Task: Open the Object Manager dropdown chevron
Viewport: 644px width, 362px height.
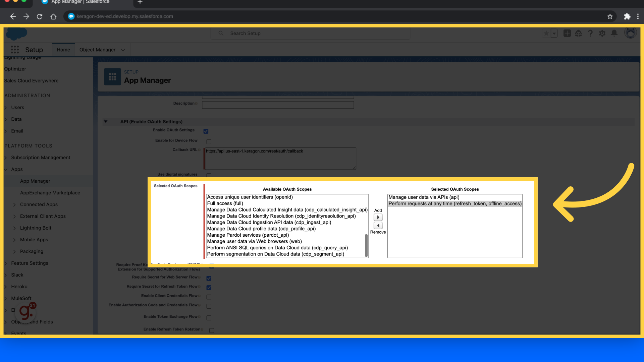Action: pos(123,50)
